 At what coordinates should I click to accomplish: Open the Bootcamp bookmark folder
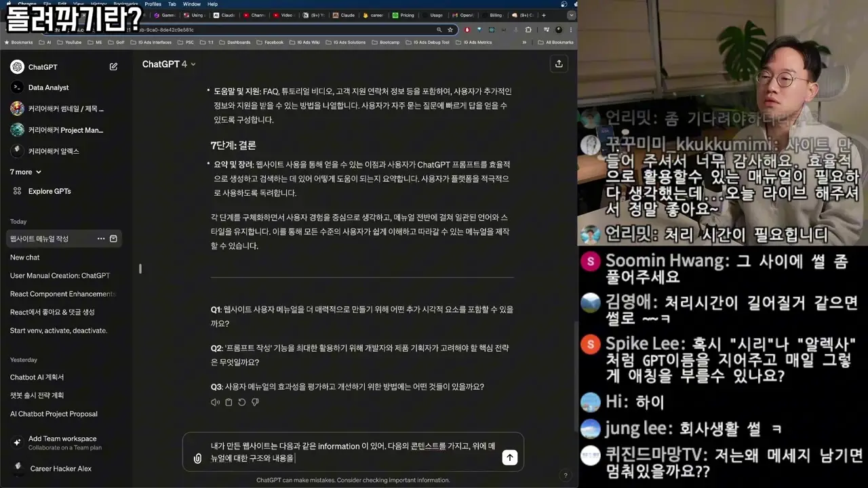click(x=385, y=42)
